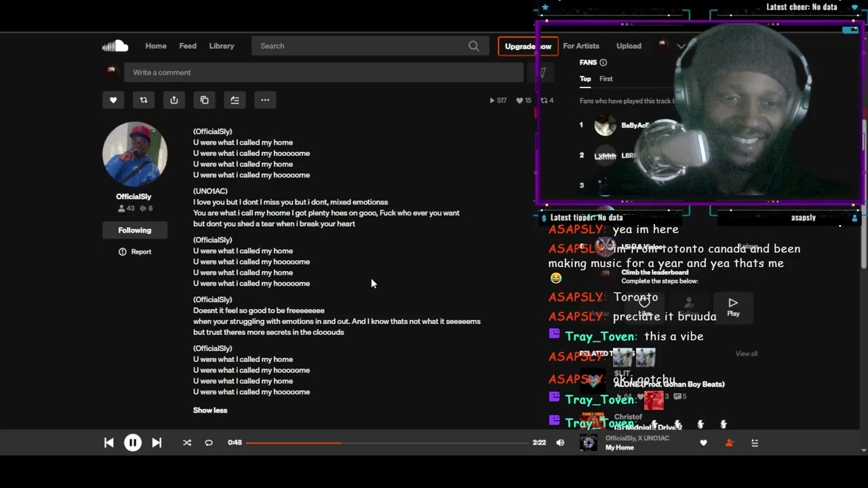Click the current time 0:48
The image size is (868, 488).
(x=235, y=443)
